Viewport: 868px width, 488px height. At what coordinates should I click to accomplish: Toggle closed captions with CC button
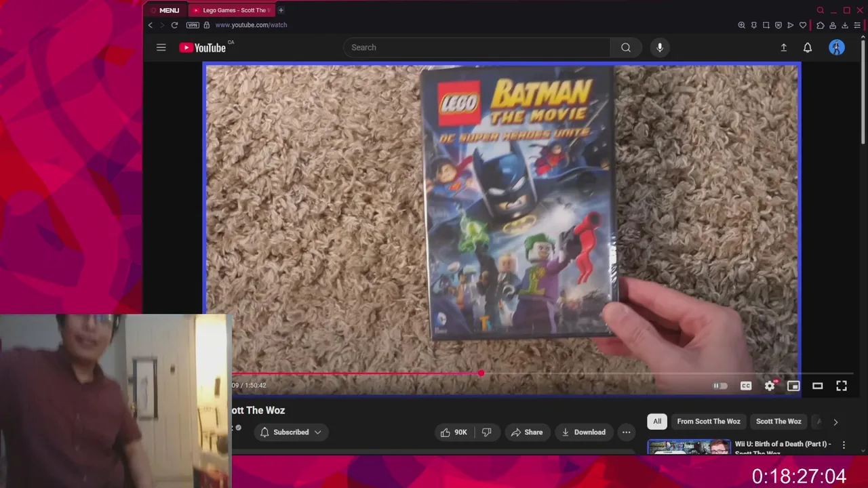click(746, 386)
